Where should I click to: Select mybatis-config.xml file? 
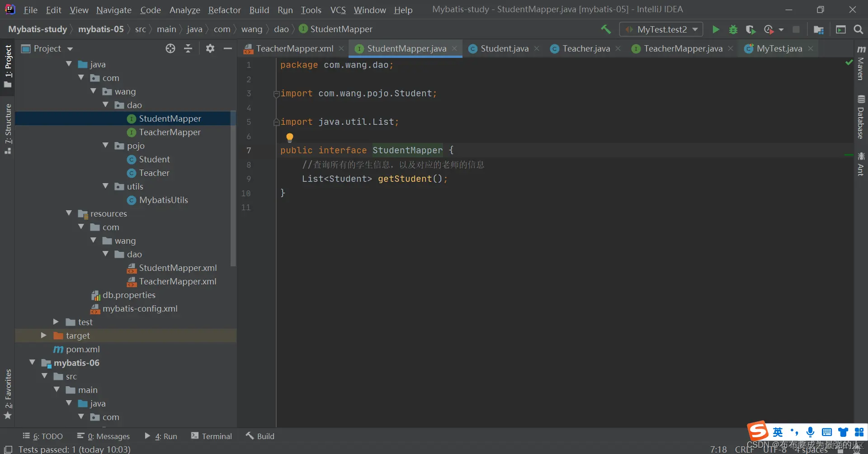point(140,308)
